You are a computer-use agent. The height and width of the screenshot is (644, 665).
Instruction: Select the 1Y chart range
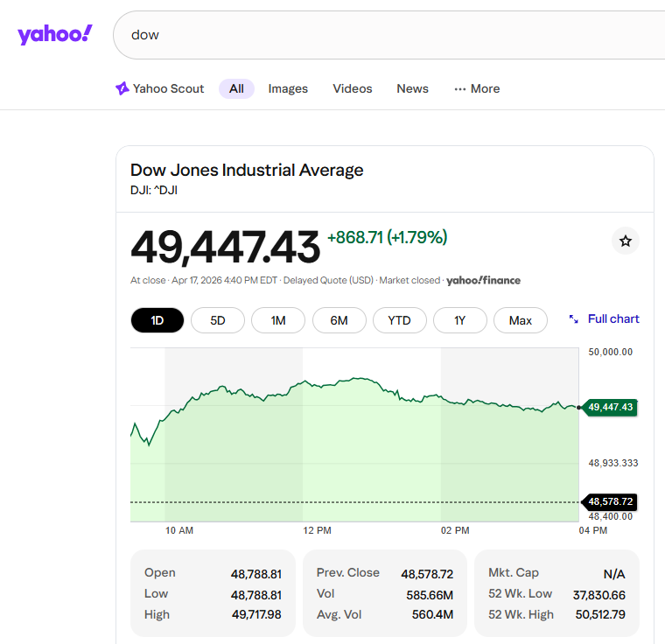pos(459,320)
